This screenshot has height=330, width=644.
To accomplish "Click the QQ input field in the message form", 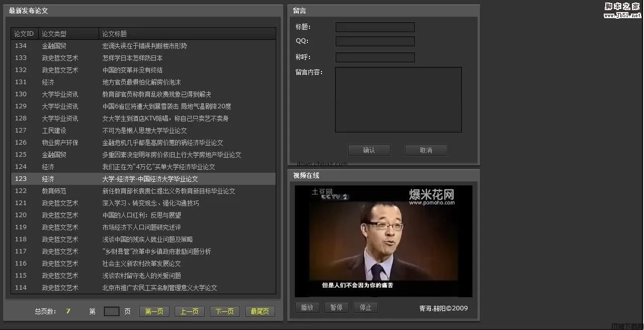I will click(x=375, y=41).
